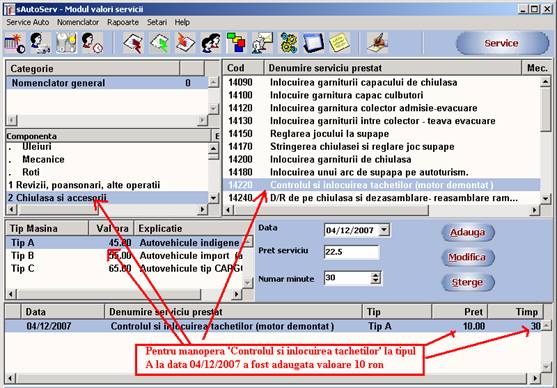The image size is (557, 388).
Task: Click the Sterge button
Action: coord(467,282)
